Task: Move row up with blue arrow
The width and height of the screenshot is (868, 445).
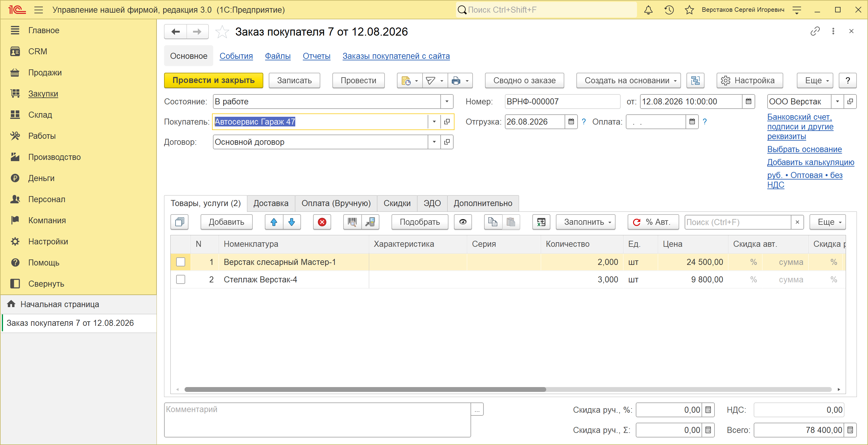Action: coord(274,222)
